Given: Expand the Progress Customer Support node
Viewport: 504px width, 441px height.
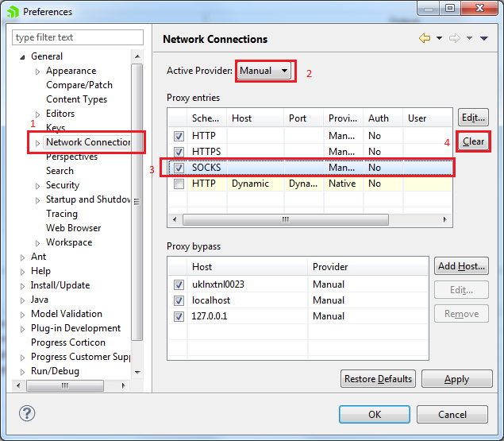Looking at the screenshot, I should (22, 358).
